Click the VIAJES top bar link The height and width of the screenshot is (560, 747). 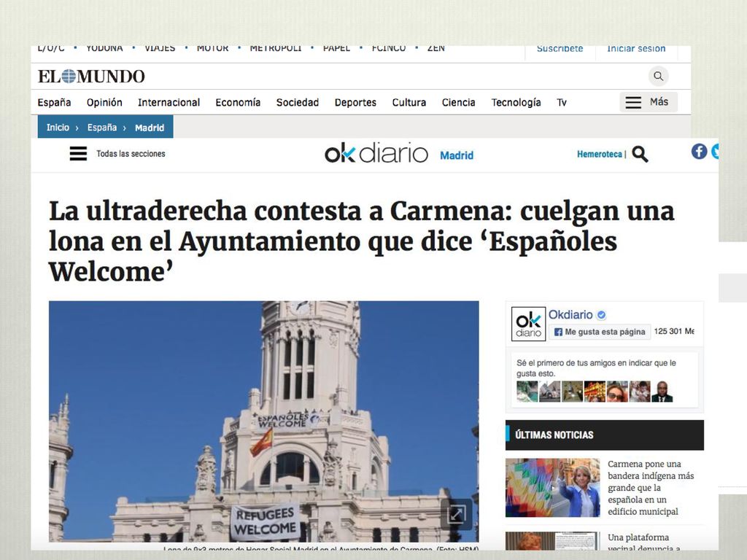(160, 49)
